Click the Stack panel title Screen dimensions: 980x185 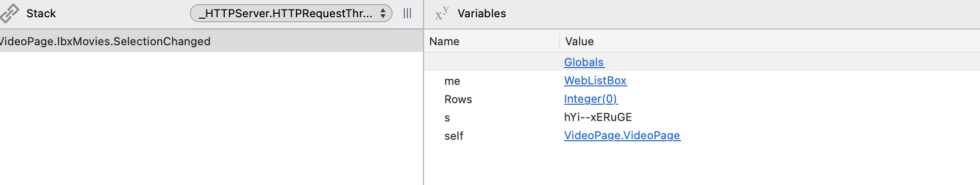pyautogui.click(x=41, y=13)
